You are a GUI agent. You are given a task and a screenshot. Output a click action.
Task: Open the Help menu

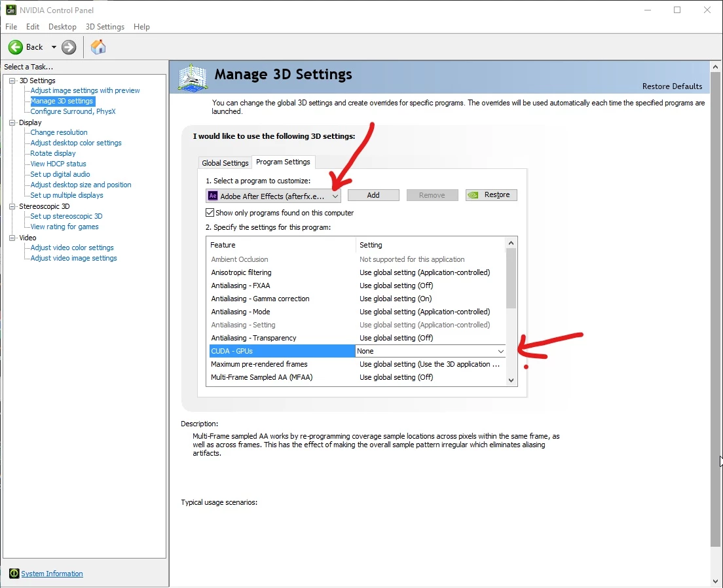point(141,27)
